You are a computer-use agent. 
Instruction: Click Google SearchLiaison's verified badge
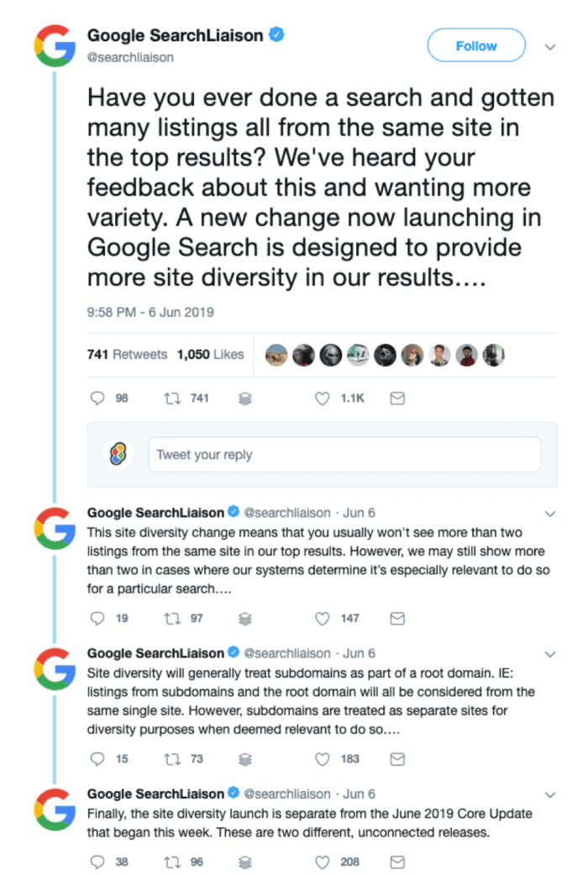tap(277, 34)
